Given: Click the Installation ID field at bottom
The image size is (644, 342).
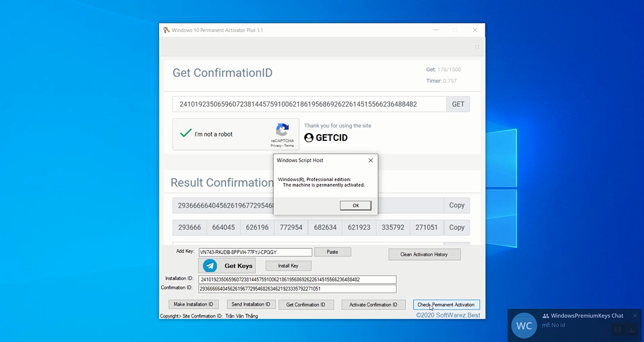Looking at the screenshot, I should (x=297, y=280).
